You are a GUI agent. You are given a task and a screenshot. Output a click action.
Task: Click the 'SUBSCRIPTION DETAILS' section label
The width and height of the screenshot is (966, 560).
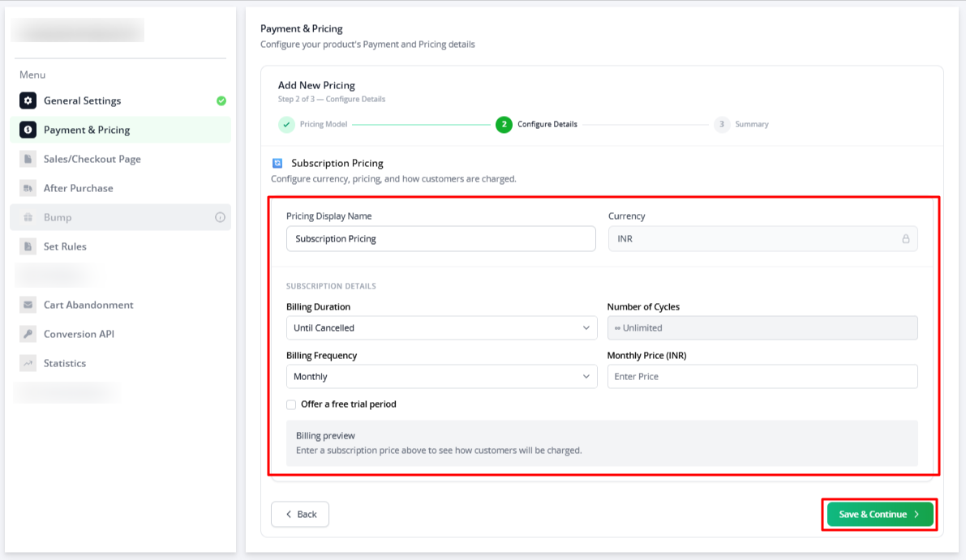[331, 286]
